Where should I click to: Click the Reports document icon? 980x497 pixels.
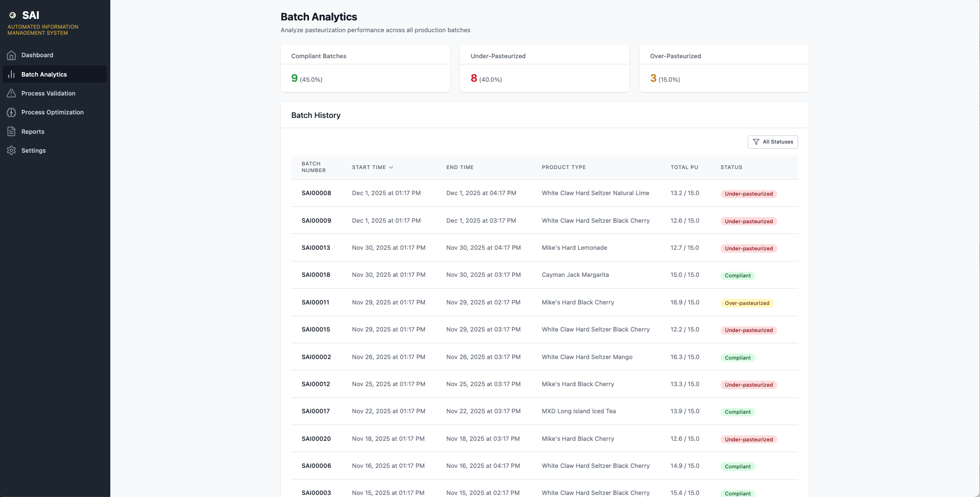[x=11, y=131]
